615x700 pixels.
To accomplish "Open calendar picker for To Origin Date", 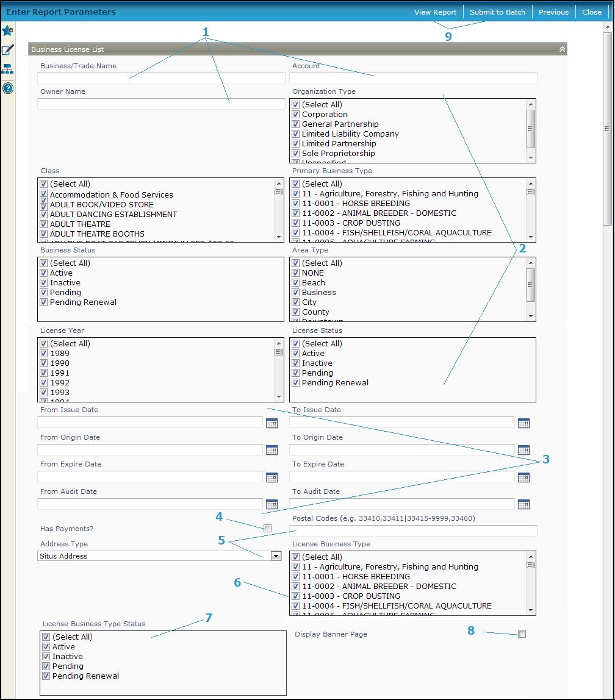I will coord(523,450).
